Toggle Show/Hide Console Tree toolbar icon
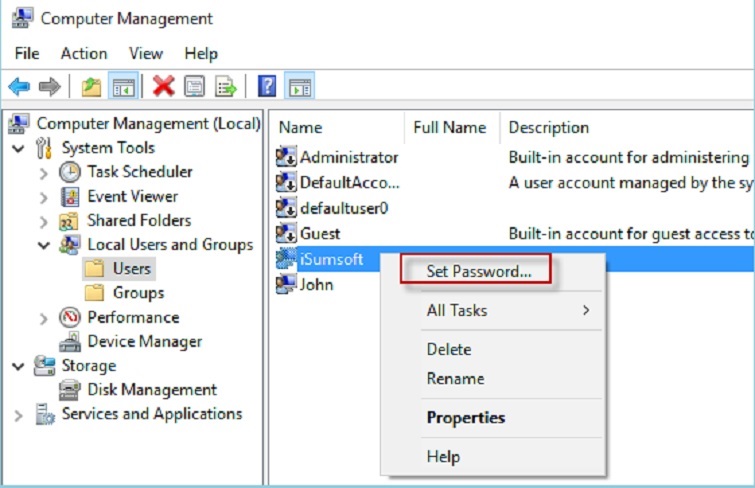Image resolution: width=755 pixels, height=488 pixels. pyautogui.click(x=123, y=87)
